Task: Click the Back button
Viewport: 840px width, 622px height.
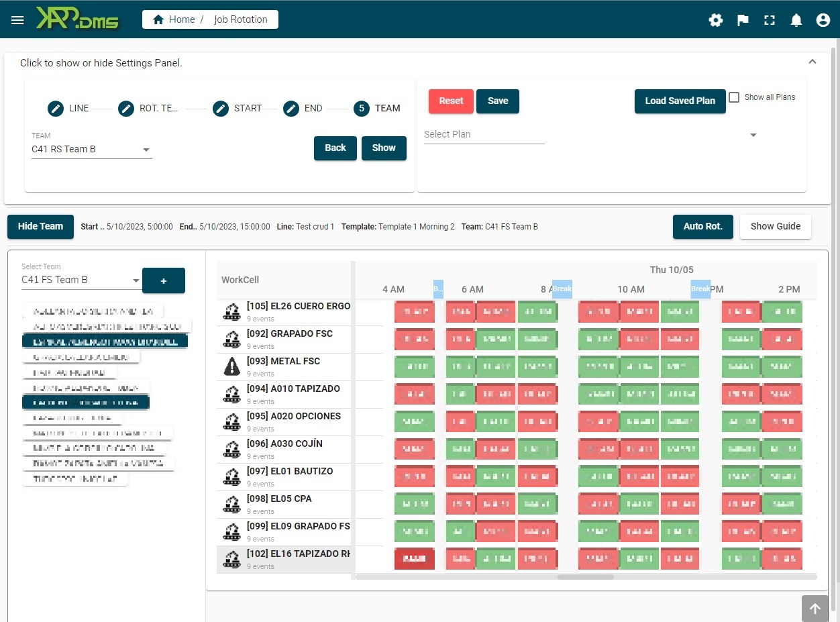Action: (x=335, y=148)
